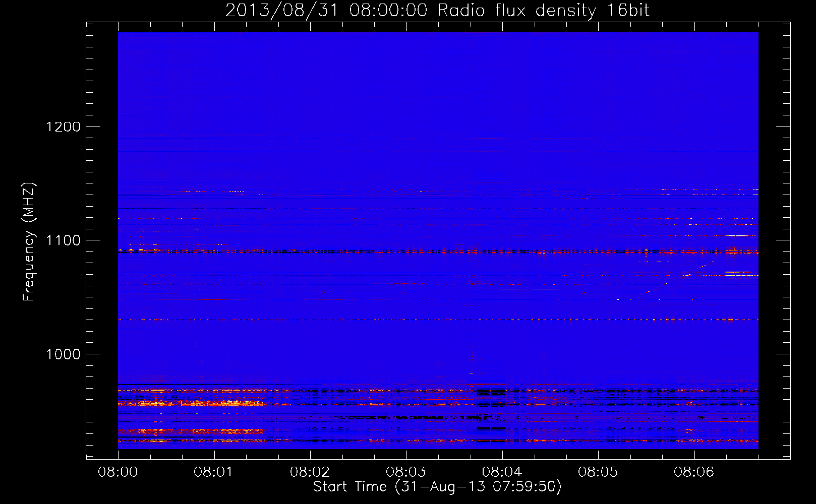Click the "Frequency (MHZ)" axis title
The height and width of the screenshot is (504, 816).
(29, 242)
